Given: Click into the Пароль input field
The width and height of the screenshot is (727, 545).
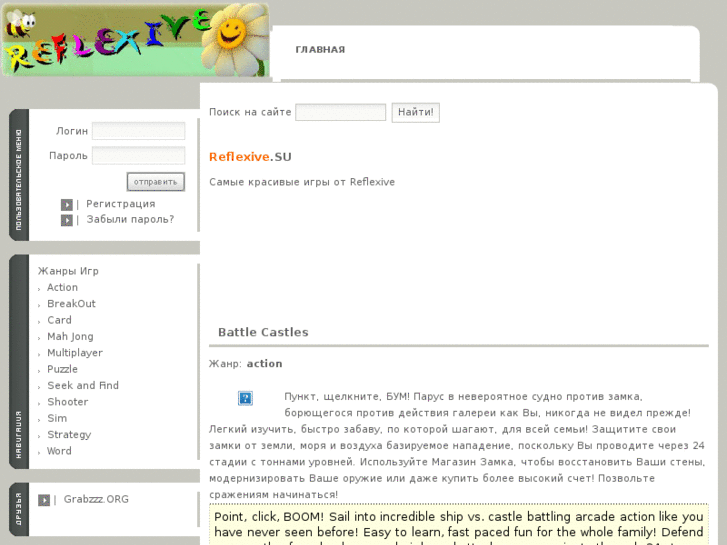Looking at the screenshot, I should click(139, 155).
